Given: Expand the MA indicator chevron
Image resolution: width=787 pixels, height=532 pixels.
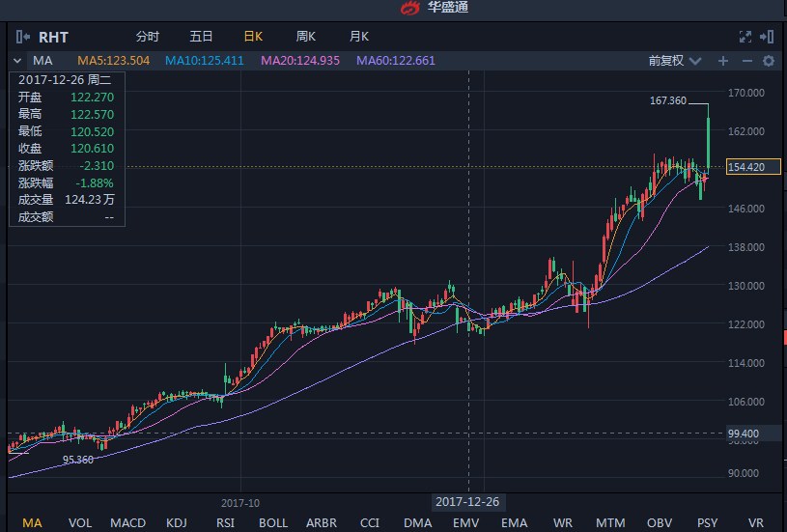Looking at the screenshot, I should click(x=17, y=61).
